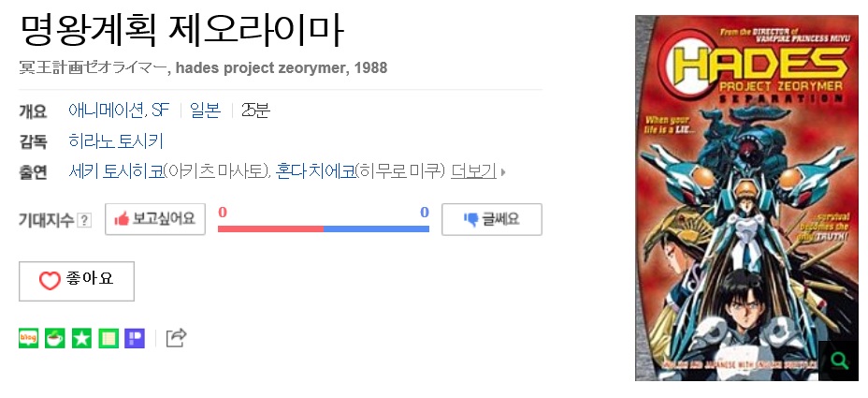868x398 pixels.
Task: Click the magnifier on the poster
Action: [x=839, y=361]
